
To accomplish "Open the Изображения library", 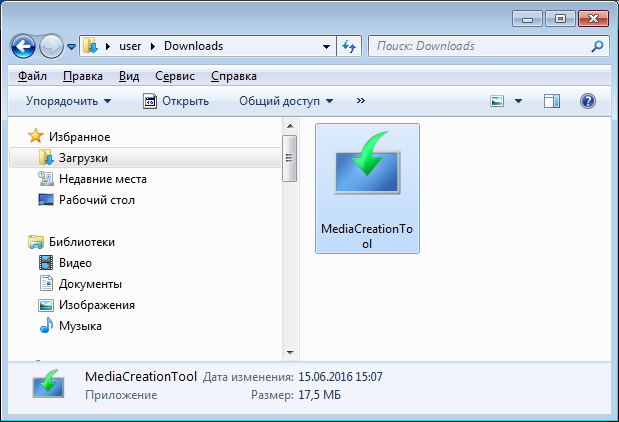I will (97, 305).
